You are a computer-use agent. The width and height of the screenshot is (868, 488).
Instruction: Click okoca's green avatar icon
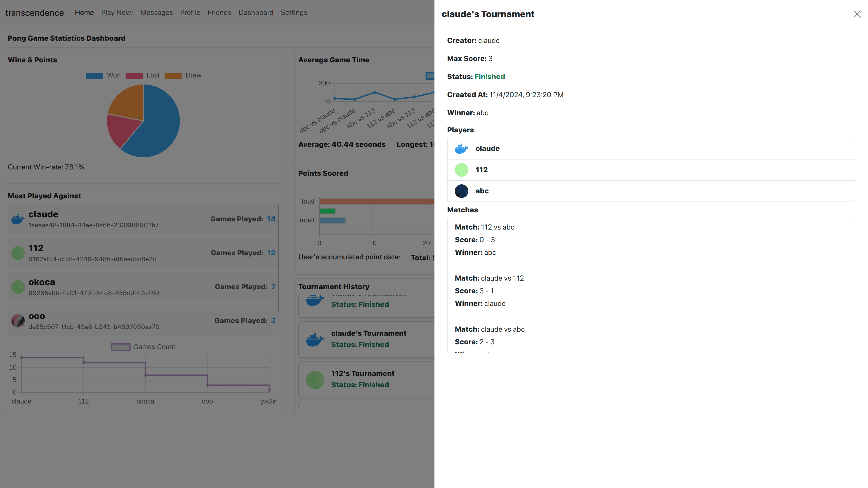18,287
